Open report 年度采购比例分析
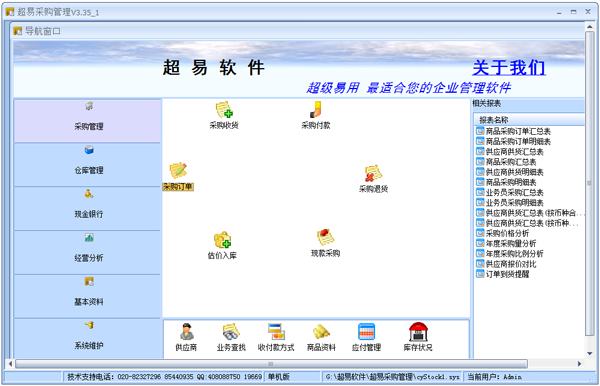 coord(510,254)
